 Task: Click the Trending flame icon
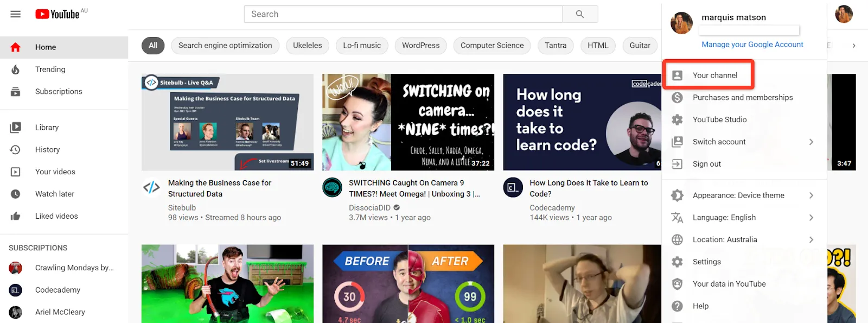click(15, 69)
